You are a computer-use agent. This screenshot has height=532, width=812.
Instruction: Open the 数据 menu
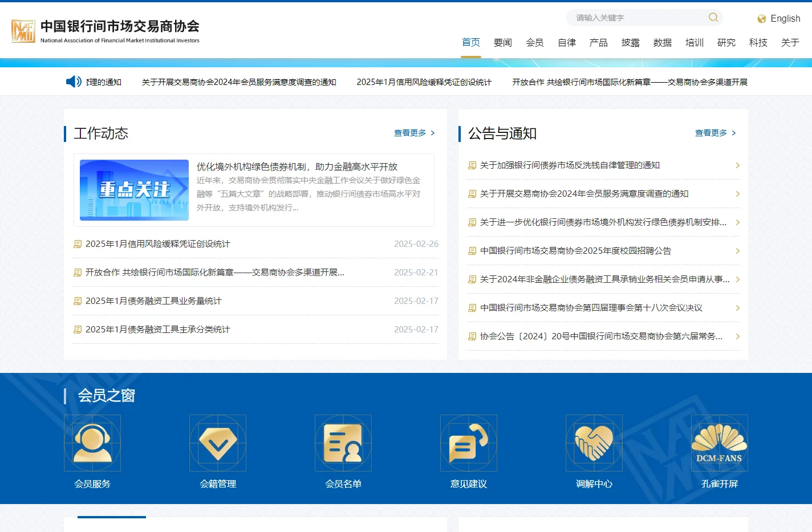[663, 42]
